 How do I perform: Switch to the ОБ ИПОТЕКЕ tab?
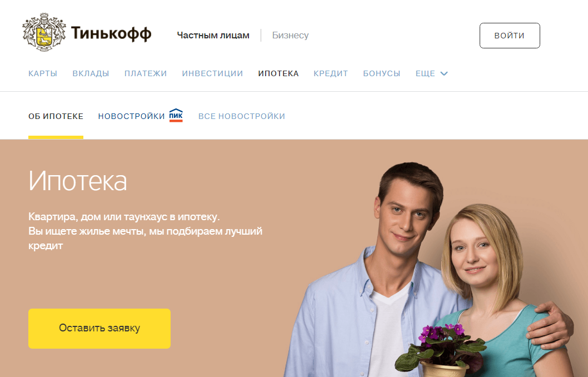pyautogui.click(x=56, y=116)
